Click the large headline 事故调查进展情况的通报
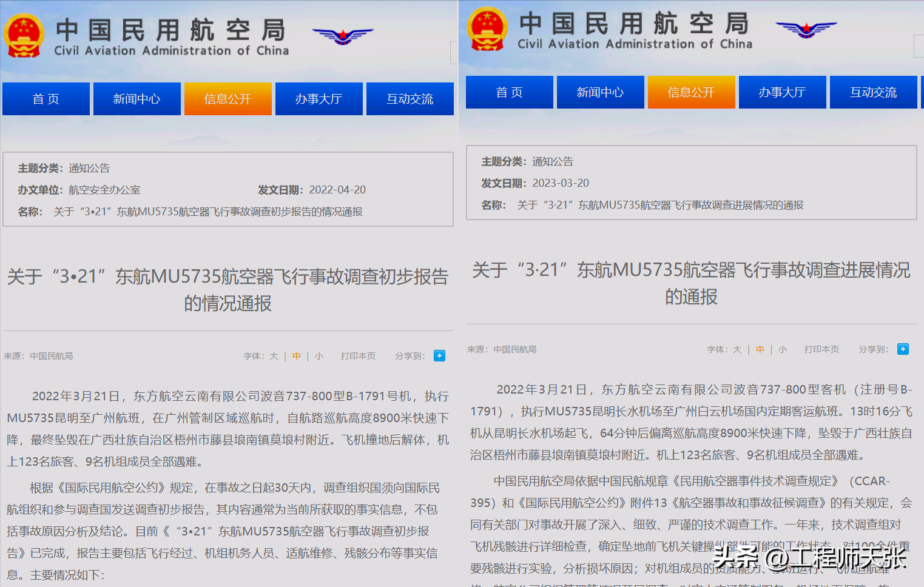Screen dimensions: 924x587 click(692, 283)
